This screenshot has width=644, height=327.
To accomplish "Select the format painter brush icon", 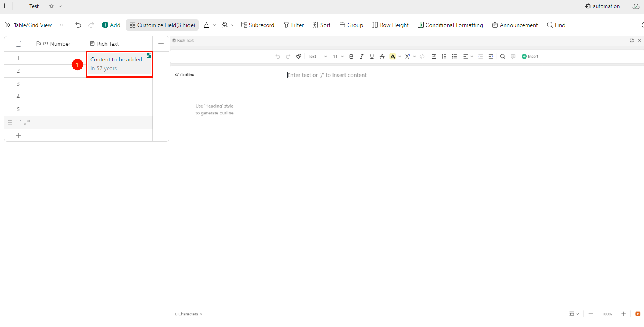I will (x=298, y=57).
